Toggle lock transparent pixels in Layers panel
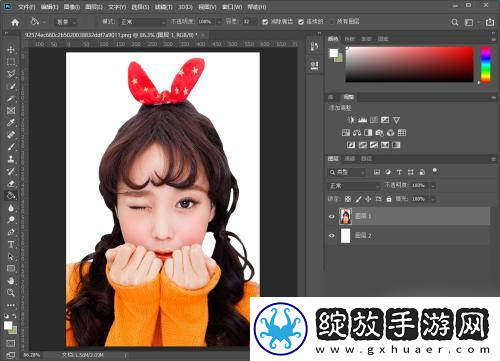This screenshot has width=500, height=361. tap(348, 199)
